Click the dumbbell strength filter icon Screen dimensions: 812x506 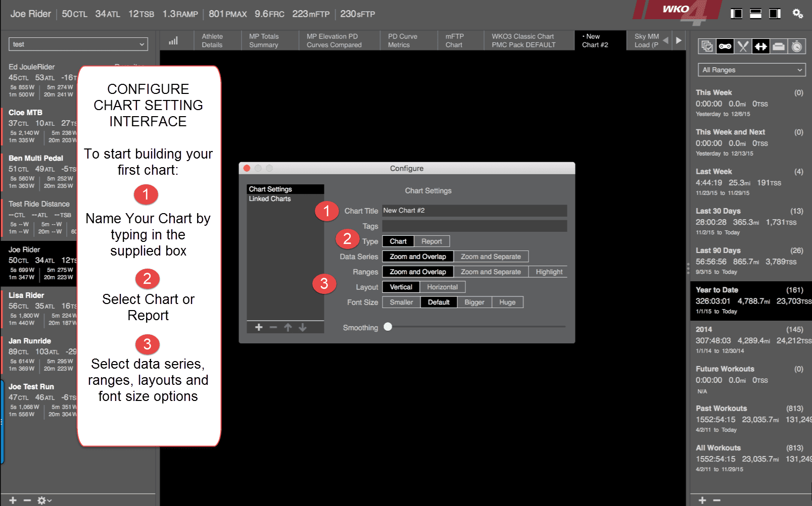(760, 46)
